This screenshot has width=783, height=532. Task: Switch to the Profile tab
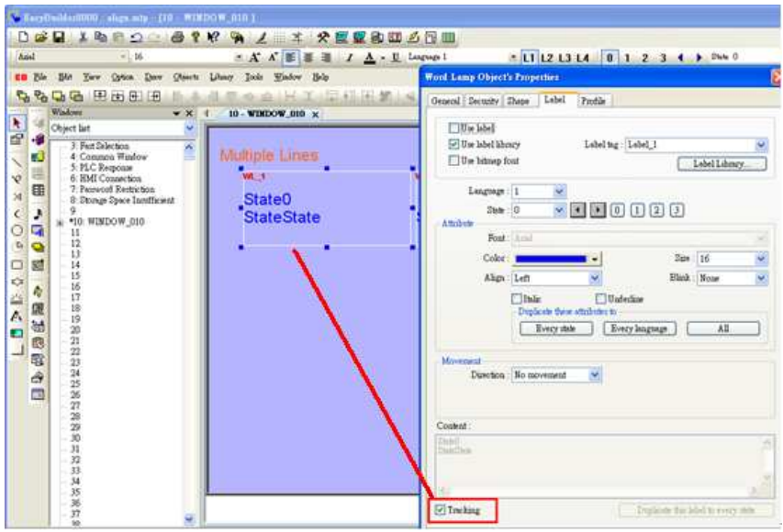coord(593,101)
